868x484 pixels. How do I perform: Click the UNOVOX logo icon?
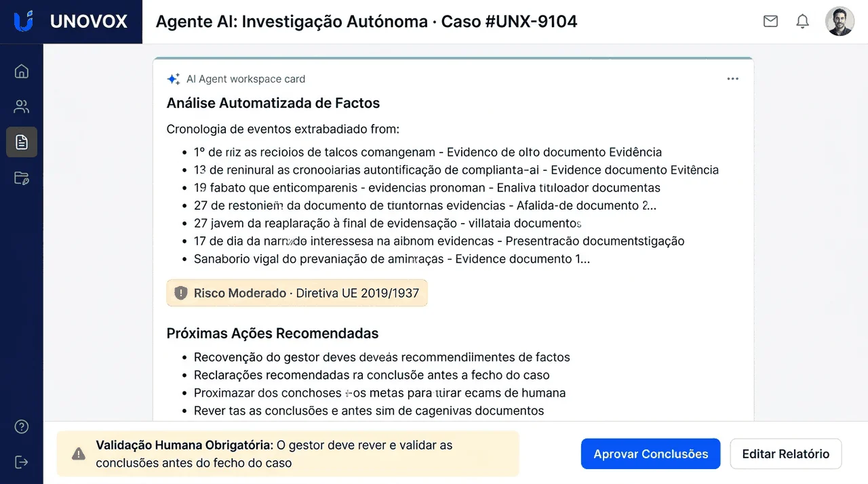[x=24, y=21]
